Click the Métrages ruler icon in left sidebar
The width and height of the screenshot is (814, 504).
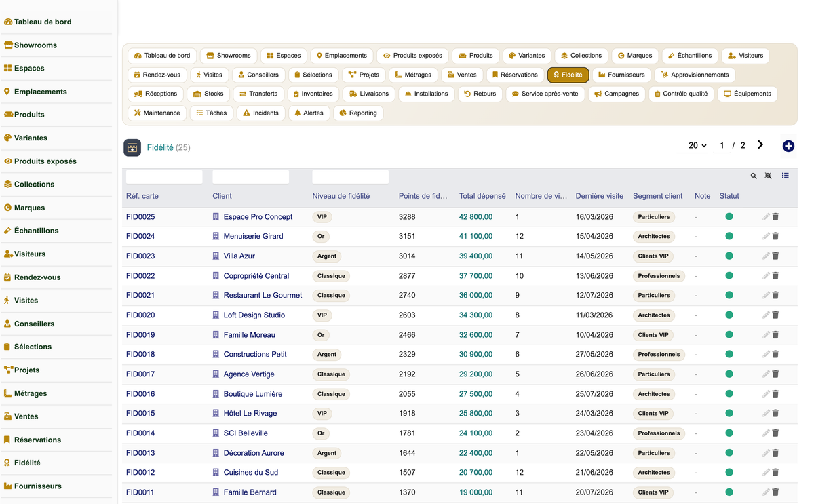8,393
